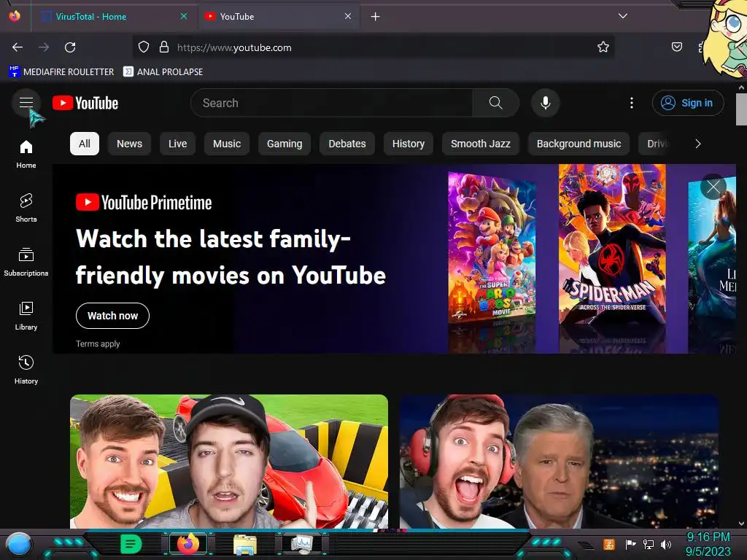Open the system monitor taskbar icon
747x560 pixels.
(302, 544)
